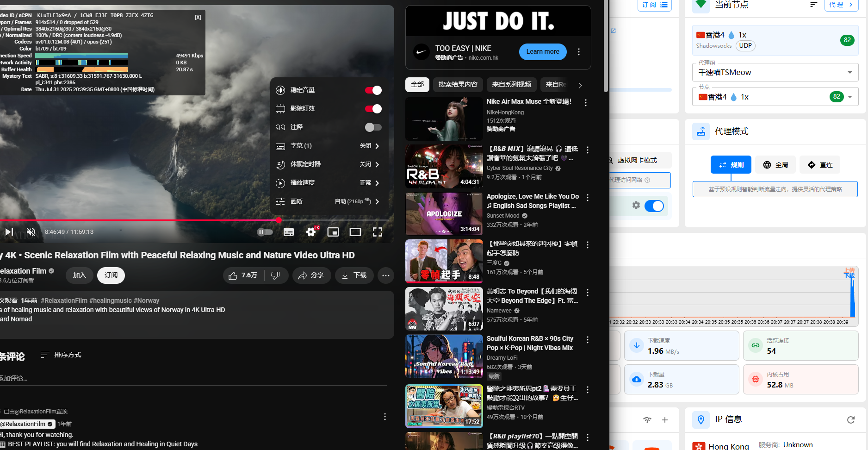Click the dislike thumb-down icon

[x=276, y=275]
